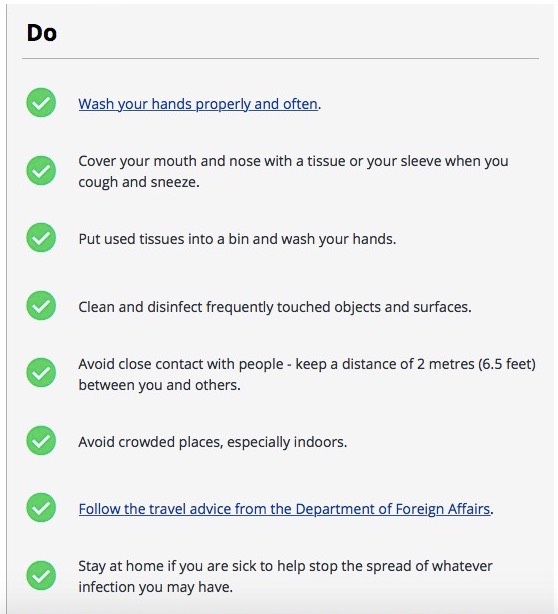Click the horizontal divider under the Do heading

280,59
